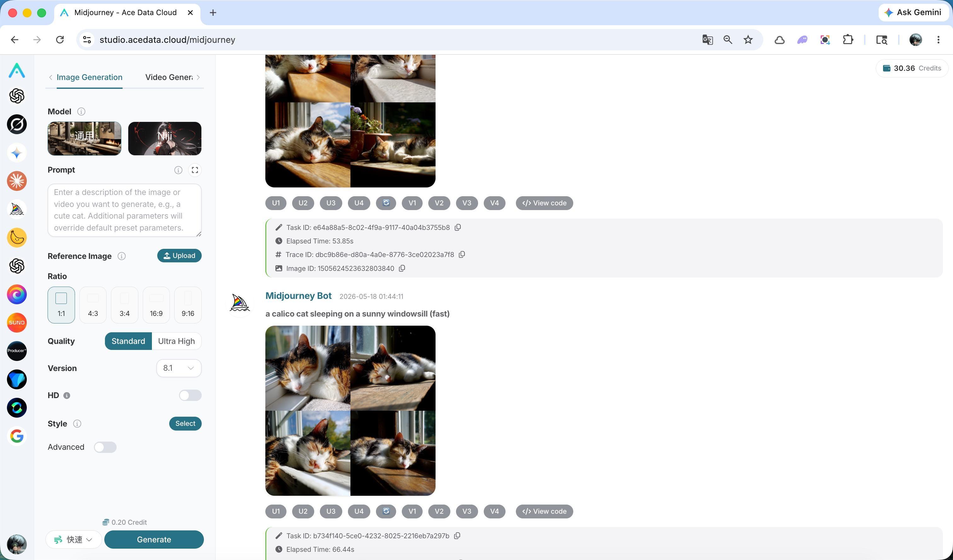Open the Producer sidebar icon
The height and width of the screenshot is (560, 953).
tap(17, 351)
